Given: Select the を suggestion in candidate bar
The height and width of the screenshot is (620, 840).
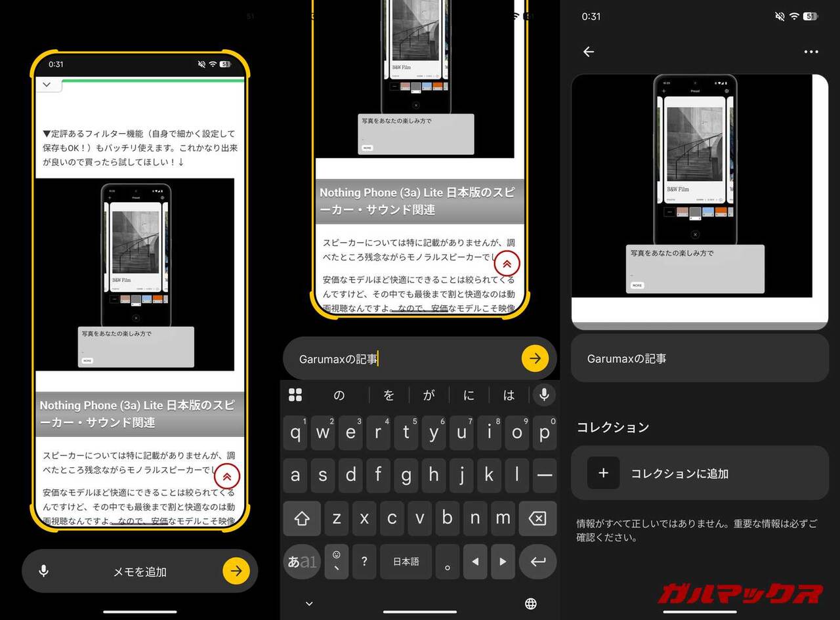Looking at the screenshot, I should [x=388, y=395].
